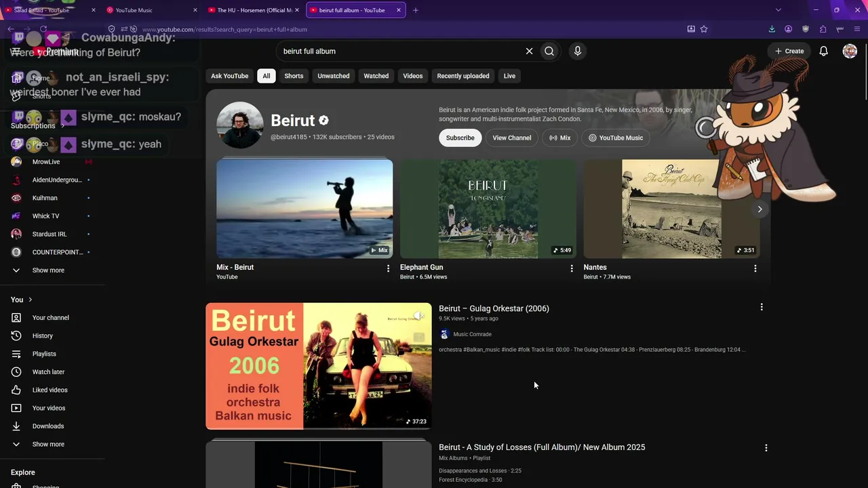
Task: Open the Beirut Mix button
Action: click(559, 138)
